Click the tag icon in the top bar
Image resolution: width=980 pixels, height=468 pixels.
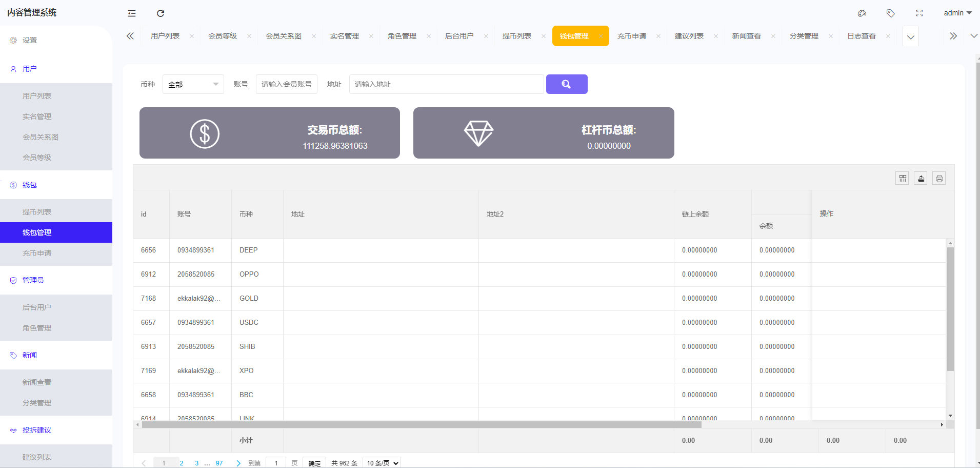(x=891, y=13)
